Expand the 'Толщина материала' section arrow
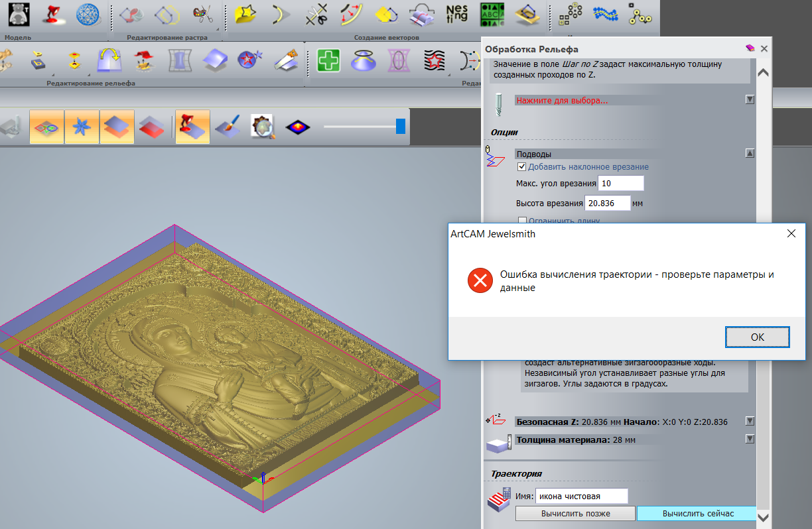Screen dimensions: 812x529 [x=750, y=439]
